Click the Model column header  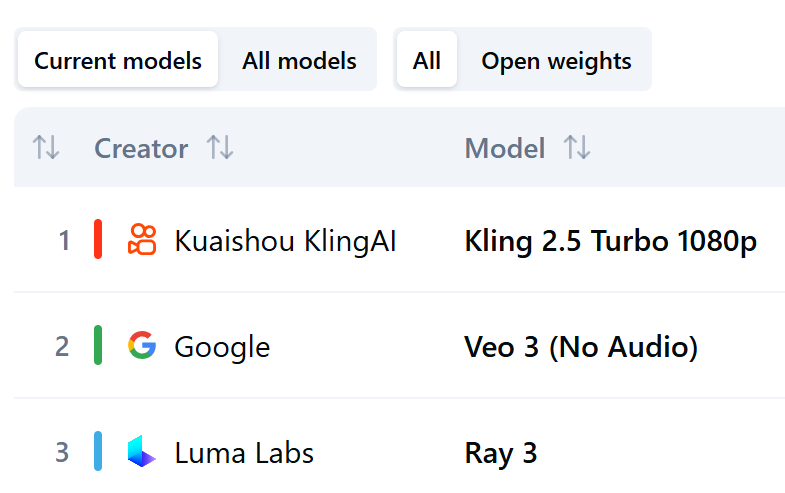505,149
